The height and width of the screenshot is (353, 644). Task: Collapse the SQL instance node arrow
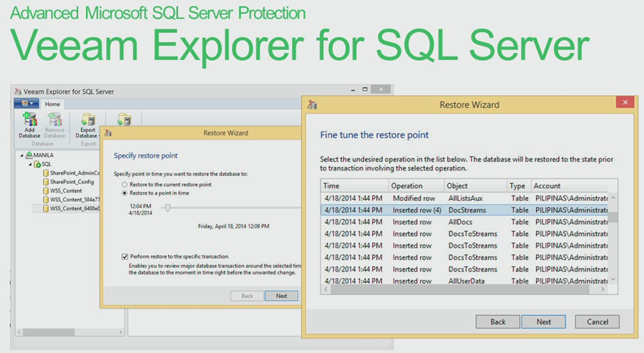tap(30, 165)
